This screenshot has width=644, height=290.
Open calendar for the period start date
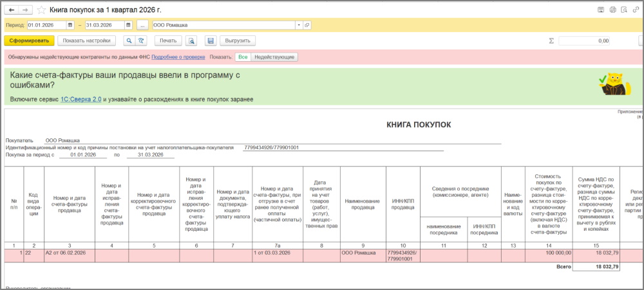[x=70, y=25]
